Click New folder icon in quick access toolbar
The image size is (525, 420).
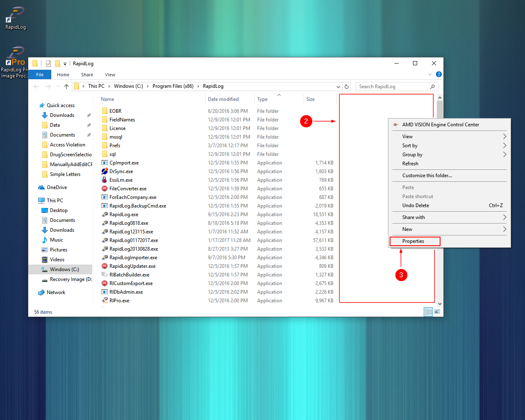pos(57,64)
